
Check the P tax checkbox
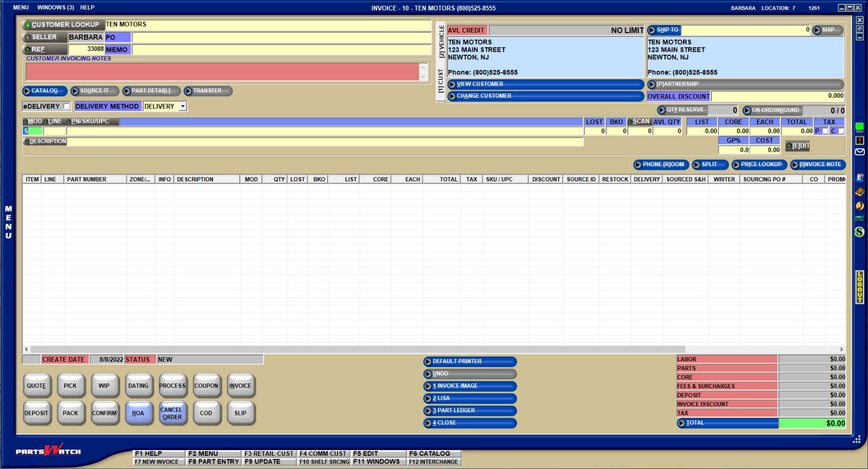825,131
